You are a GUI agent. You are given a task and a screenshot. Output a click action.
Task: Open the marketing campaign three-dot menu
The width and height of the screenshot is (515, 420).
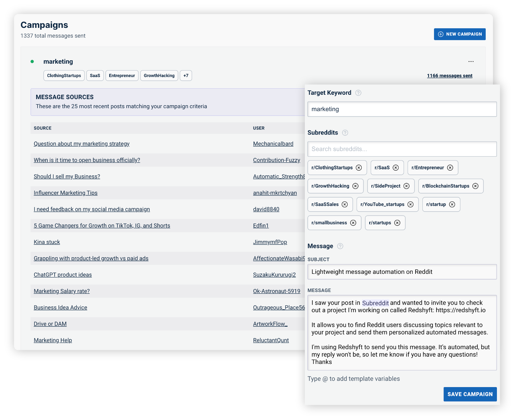(471, 61)
